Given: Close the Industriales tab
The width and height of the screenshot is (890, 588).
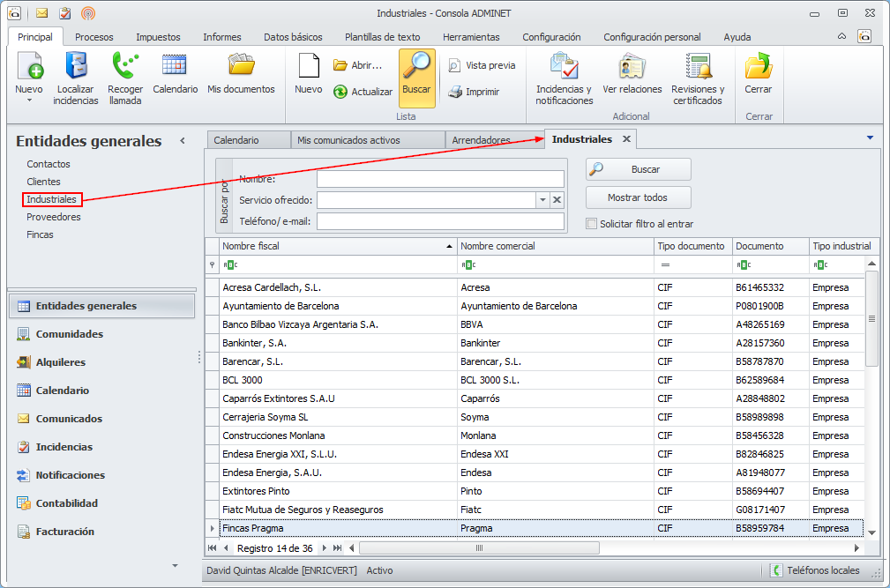Looking at the screenshot, I should 626,139.
